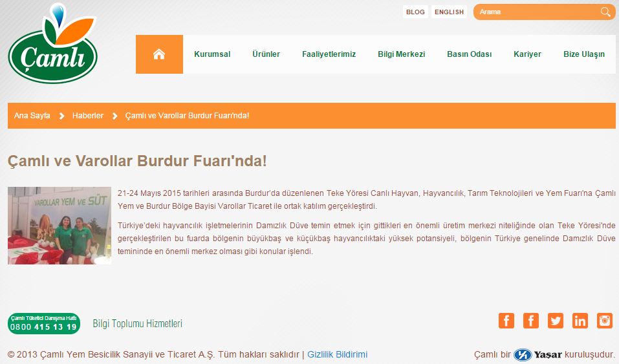Click the search magnifier icon
Viewport: 619px width, 364px height.
point(605,12)
